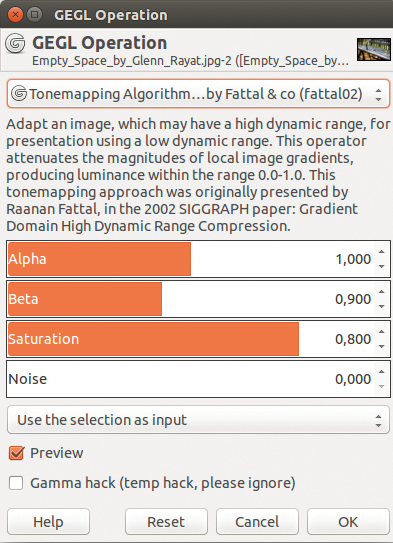Increase Beta value with up arrow
Image resolution: width=393 pixels, height=543 pixels.
click(382, 292)
